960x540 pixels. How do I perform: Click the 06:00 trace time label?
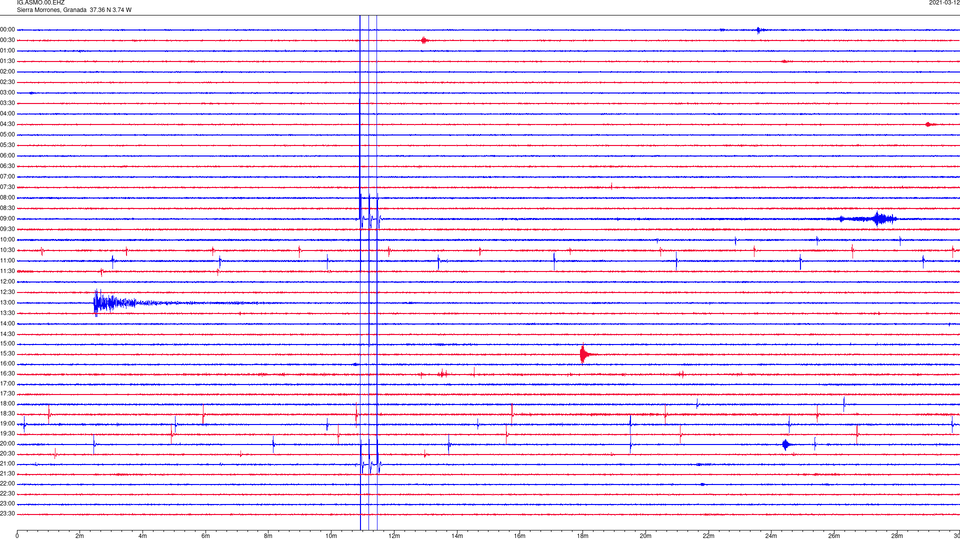coord(7,156)
